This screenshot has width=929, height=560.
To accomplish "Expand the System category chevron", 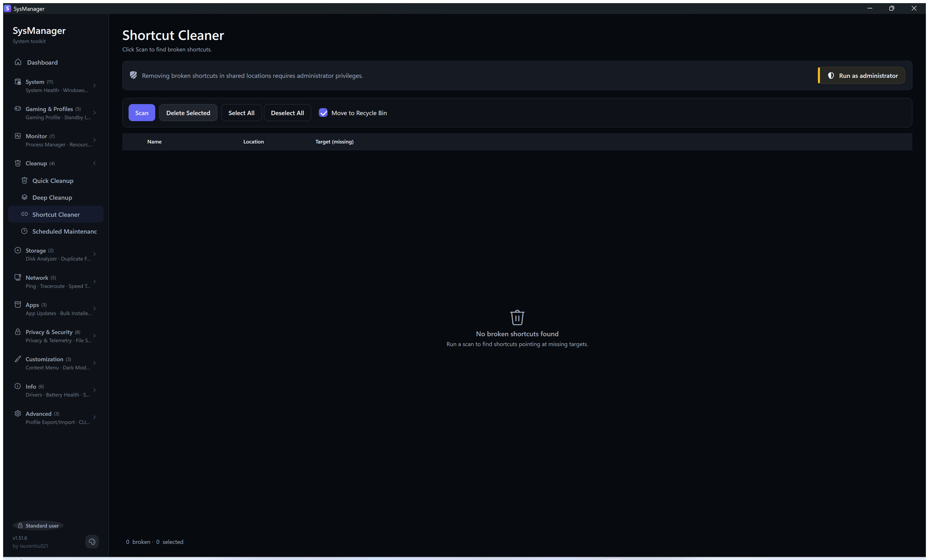I will tap(94, 86).
